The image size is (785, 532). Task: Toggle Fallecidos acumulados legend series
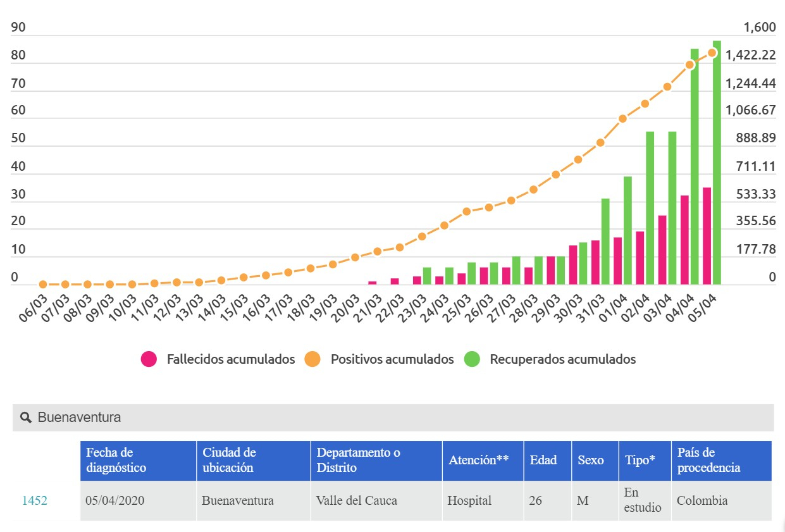[218, 359]
